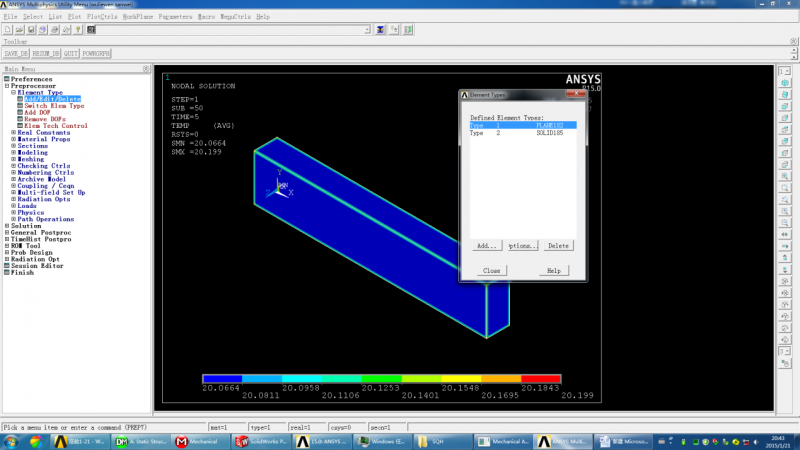800x450 pixels.
Task: Expand the Material Props node
Action: [14, 139]
